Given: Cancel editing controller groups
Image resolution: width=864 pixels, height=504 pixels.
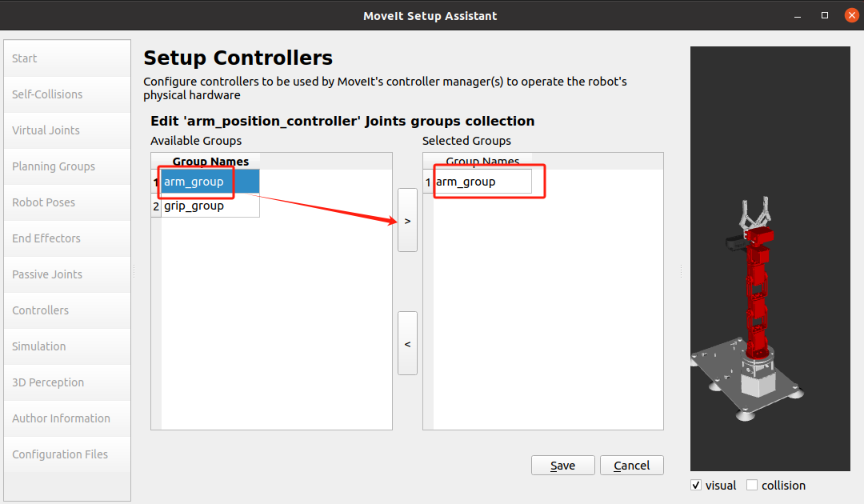Looking at the screenshot, I should 631,466.
